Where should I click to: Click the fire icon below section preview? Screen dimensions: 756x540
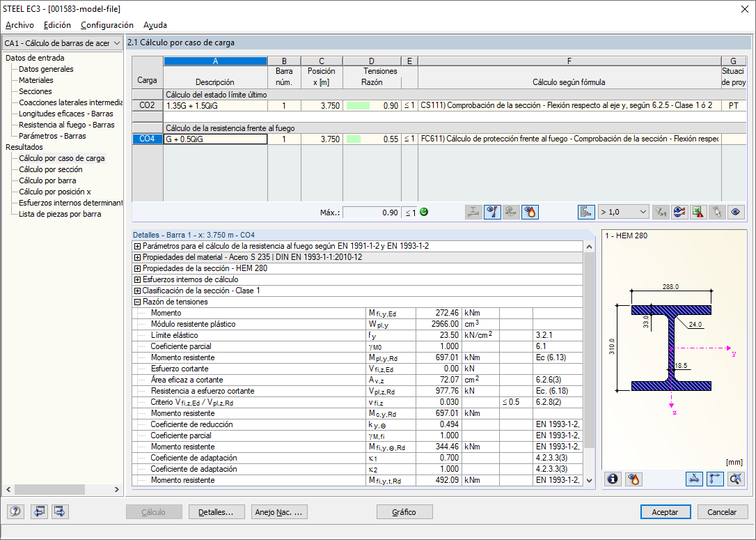[x=633, y=479]
